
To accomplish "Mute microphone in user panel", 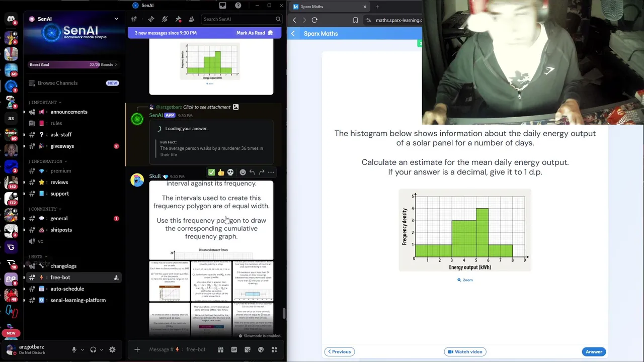I will pos(74,350).
